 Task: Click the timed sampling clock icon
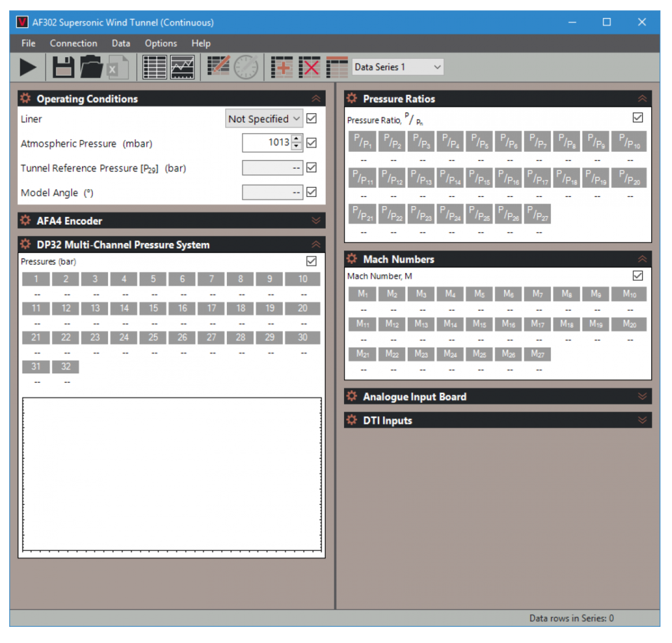pos(246,68)
